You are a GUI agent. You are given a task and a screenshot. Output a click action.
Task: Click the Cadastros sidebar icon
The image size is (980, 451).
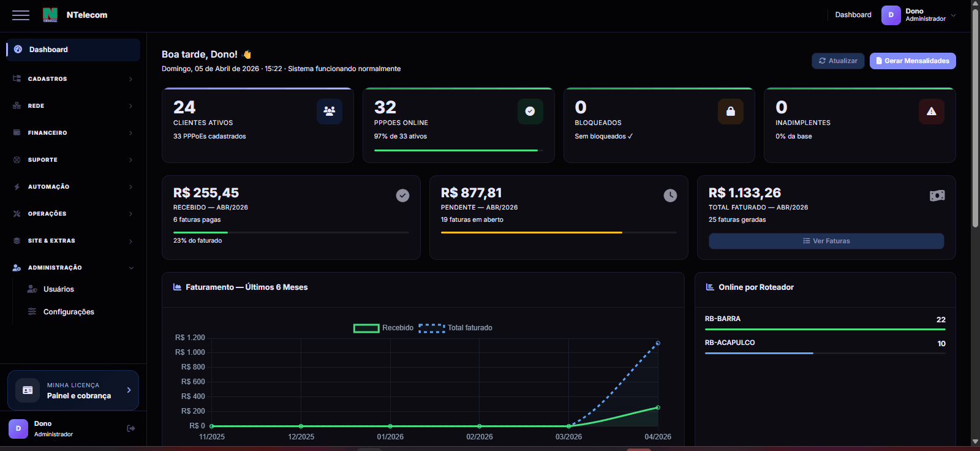pyautogui.click(x=17, y=79)
